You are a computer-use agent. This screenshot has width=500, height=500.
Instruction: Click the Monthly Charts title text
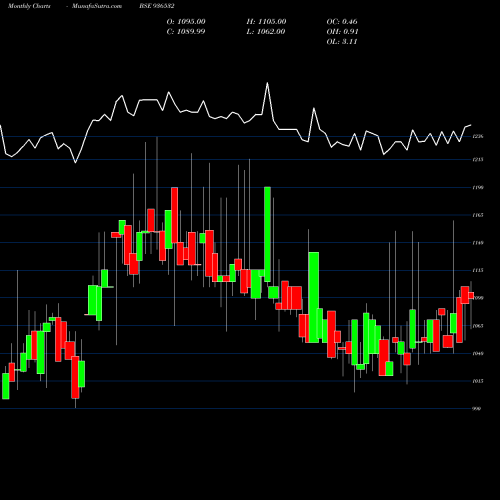(x=29, y=6)
